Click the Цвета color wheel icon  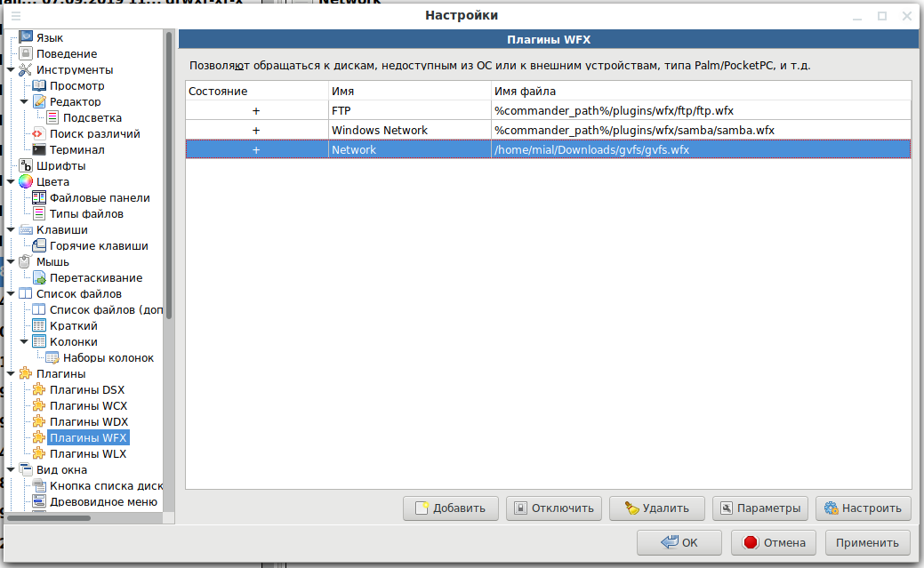[x=25, y=181]
